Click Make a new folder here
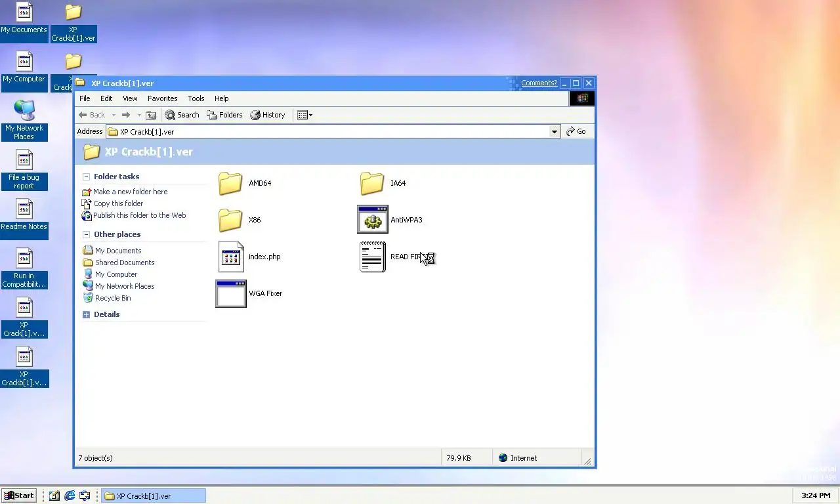The image size is (840, 504). (130, 192)
